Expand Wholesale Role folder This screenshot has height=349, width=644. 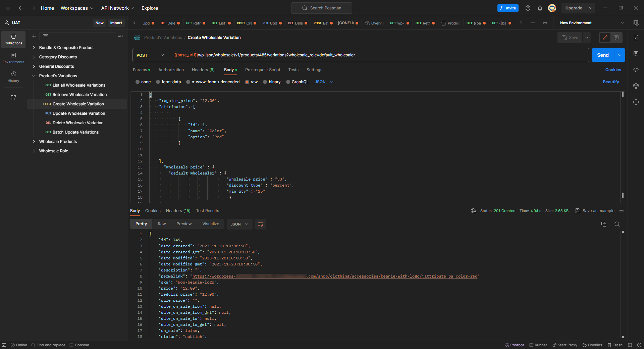[x=34, y=151]
